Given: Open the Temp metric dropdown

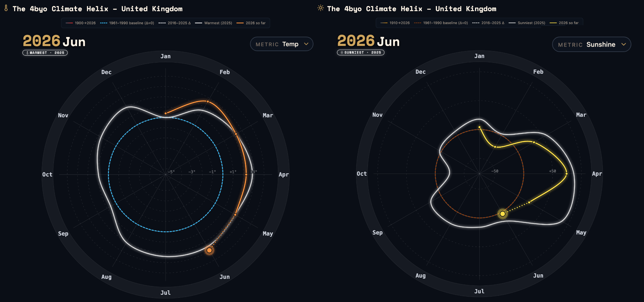Looking at the screenshot, I should pyautogui.click(x=282, y=44).
